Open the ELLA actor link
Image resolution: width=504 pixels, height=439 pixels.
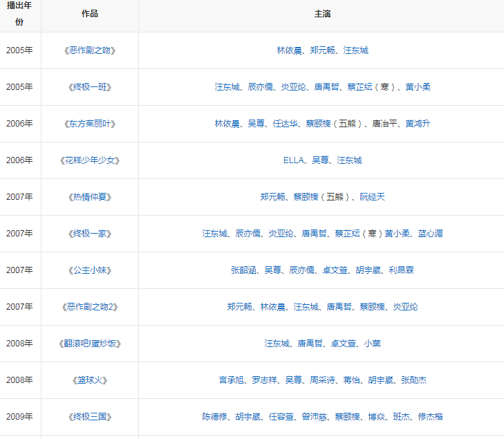(x=293, y=160)
